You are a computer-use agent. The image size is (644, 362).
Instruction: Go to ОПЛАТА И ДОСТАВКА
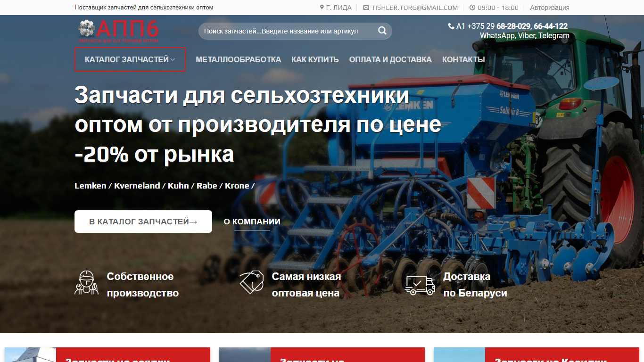390,59
